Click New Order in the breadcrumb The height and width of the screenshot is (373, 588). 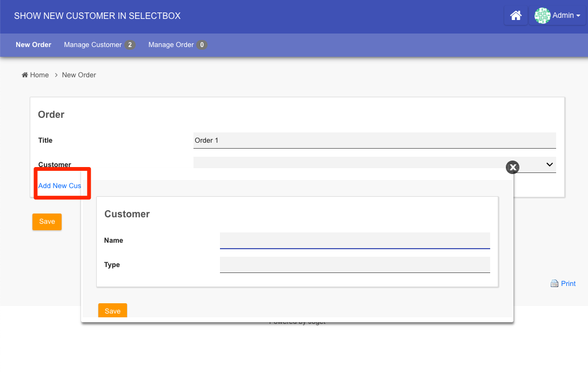click(x=79, y=75)
